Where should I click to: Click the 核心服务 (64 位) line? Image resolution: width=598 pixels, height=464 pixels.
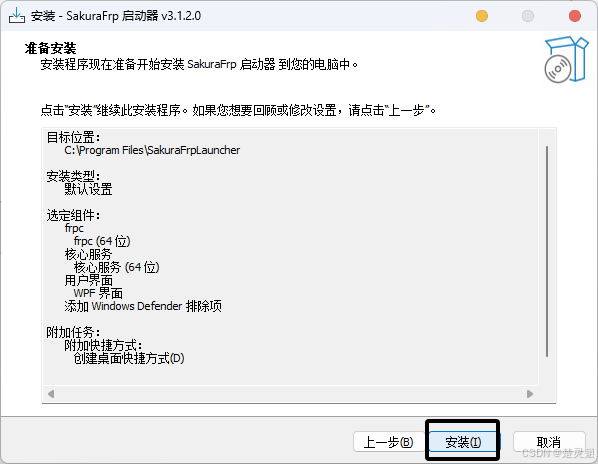pos(116,267)
